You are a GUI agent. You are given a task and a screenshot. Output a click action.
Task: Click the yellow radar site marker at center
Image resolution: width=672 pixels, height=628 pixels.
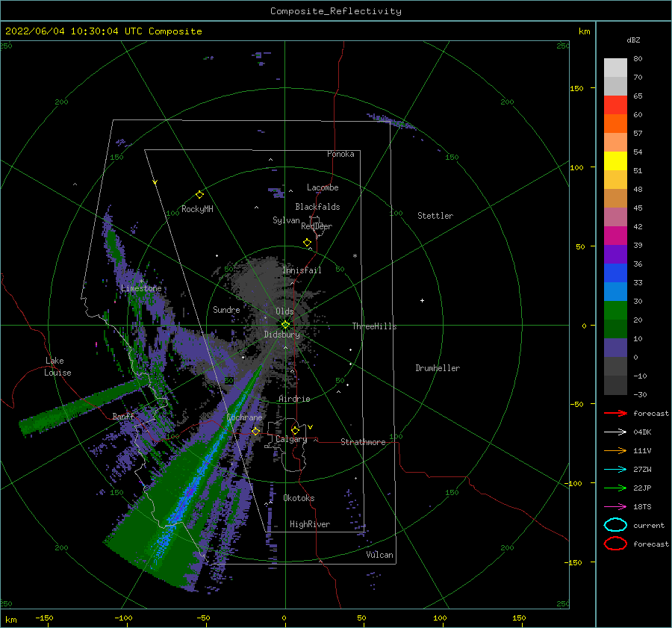click(285, 325)
